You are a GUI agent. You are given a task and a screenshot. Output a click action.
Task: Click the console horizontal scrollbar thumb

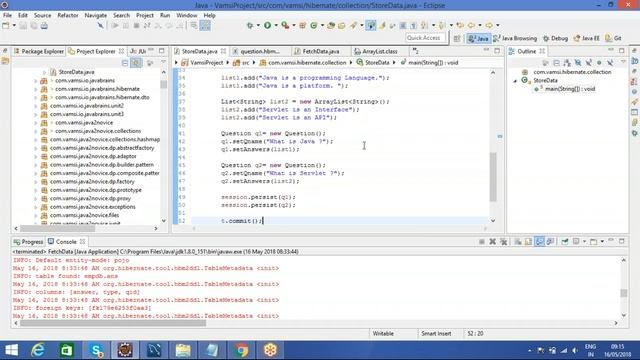tap(113, 323)
